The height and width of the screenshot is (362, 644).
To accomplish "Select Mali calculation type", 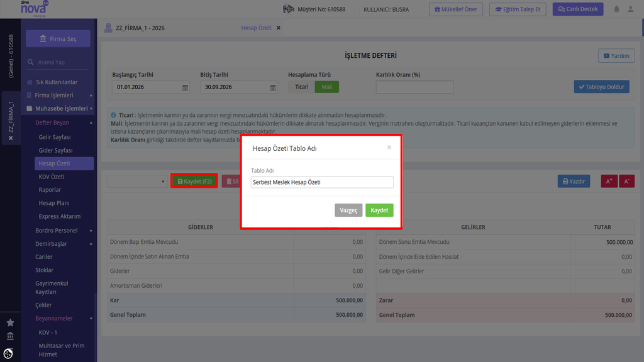I will coord(327,87).
